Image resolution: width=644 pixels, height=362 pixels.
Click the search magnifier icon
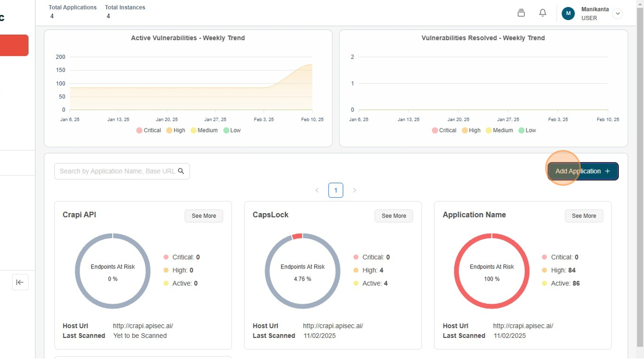[x=181, y=171]
